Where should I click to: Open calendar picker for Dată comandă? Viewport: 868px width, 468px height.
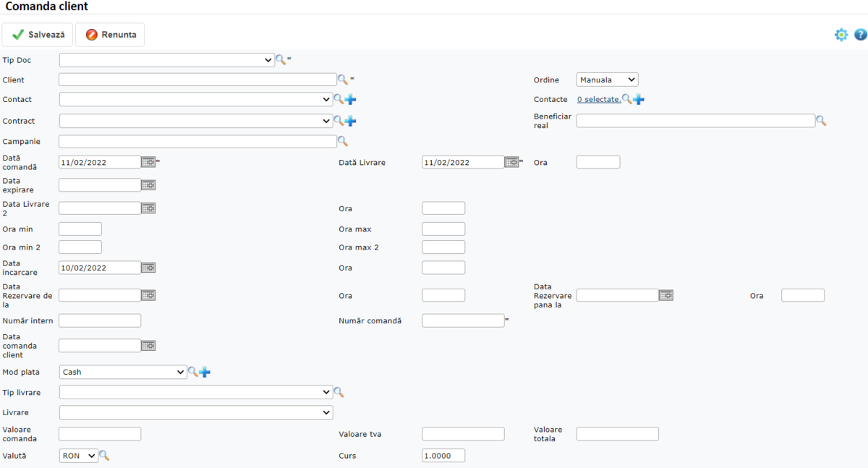coord(148,163)
